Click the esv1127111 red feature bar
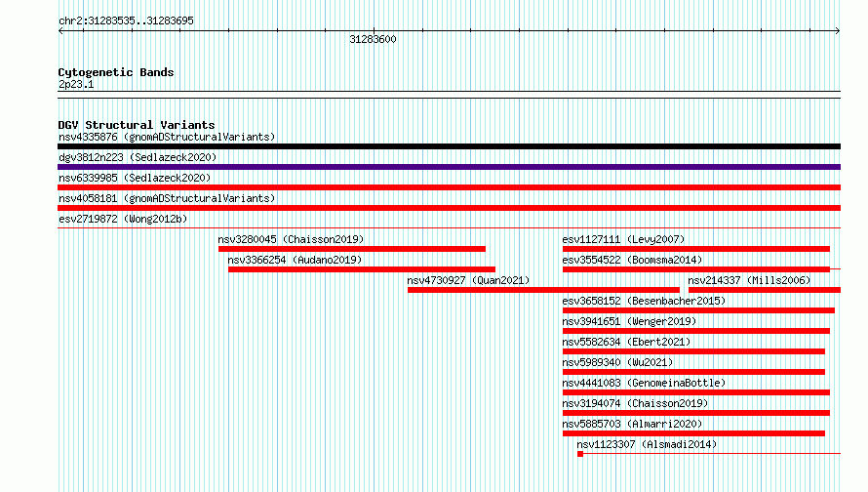This screenshot has height=492, width=868. (696, 249)
